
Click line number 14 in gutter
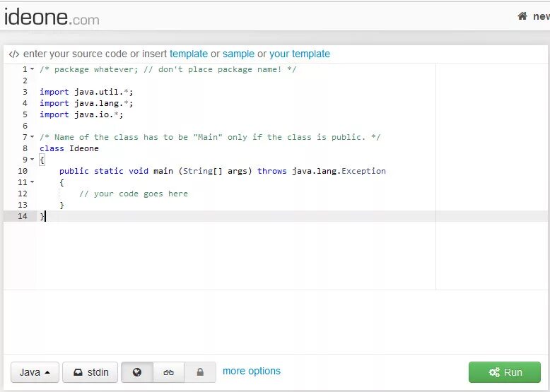pyautogui.click(x=23, y=216)
